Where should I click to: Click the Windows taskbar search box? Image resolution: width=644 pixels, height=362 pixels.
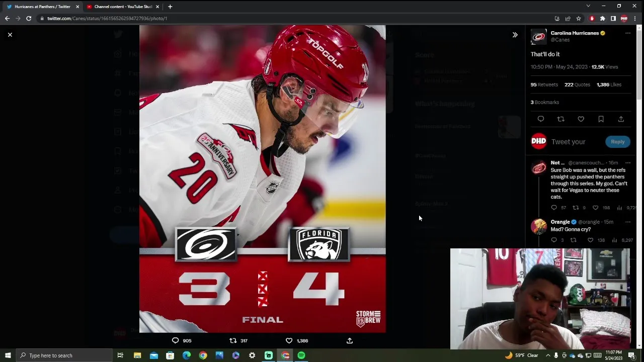[64, 355]
